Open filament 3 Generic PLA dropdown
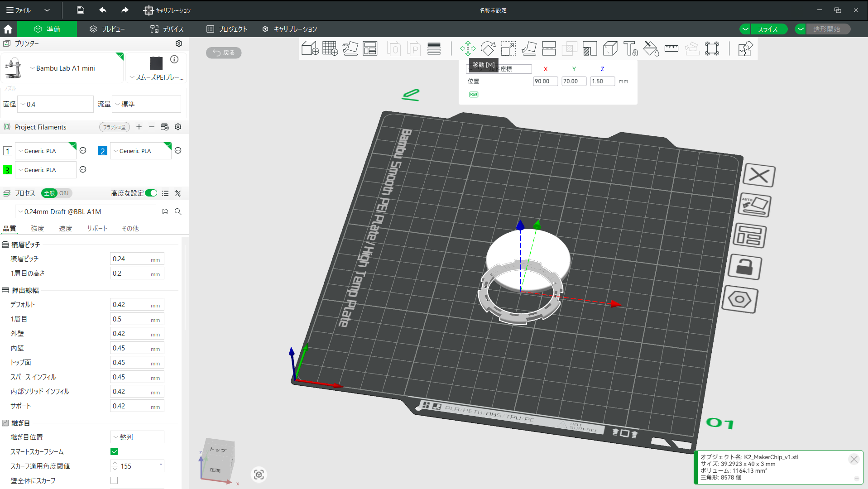868x489 pixels. coord(46,170)
